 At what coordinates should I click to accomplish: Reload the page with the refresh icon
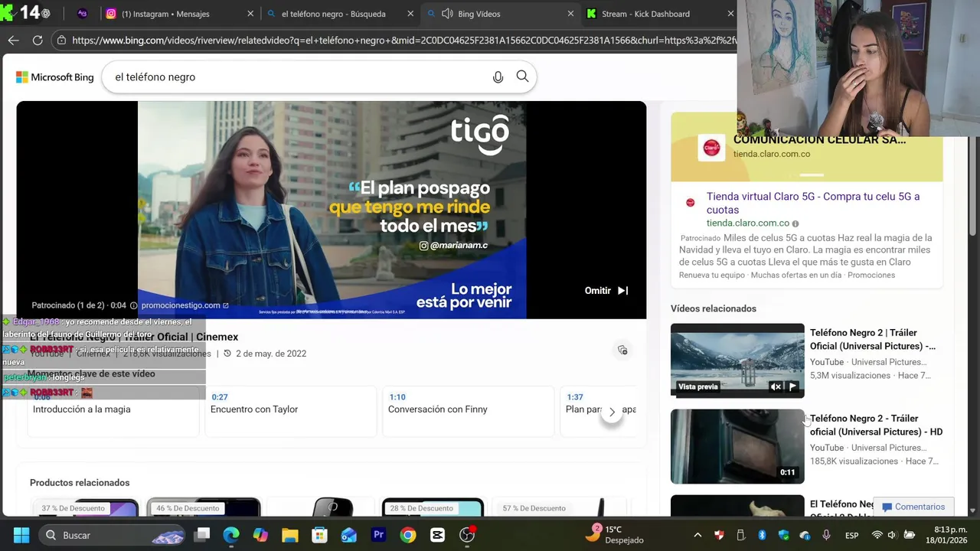(x=38, y=41)
